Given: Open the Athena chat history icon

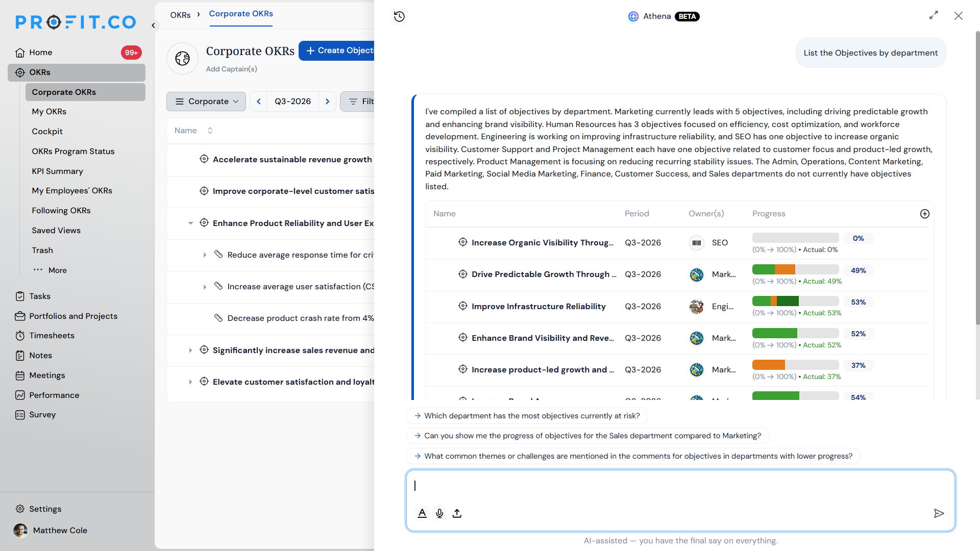Looking at the screenshot, I should [399, 16].
